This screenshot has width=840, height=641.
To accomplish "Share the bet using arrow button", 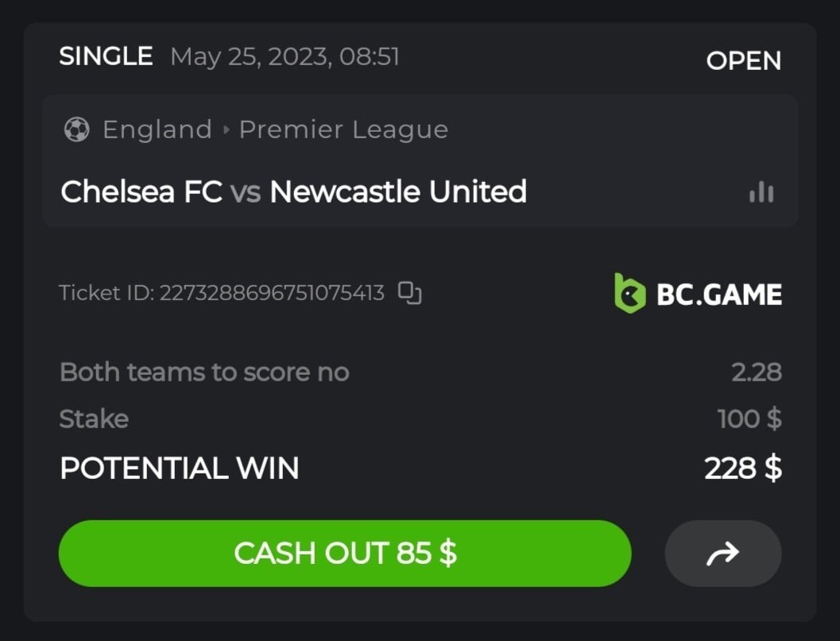I will coord(722,554).
